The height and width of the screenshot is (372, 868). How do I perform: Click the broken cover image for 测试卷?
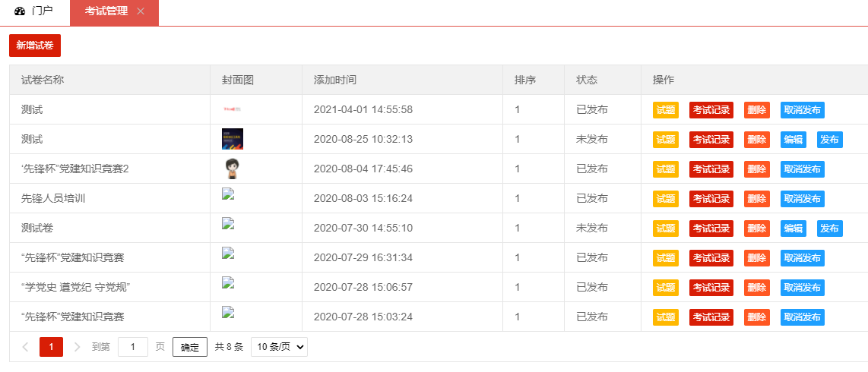pyautogui.click(x=227, y=223)
